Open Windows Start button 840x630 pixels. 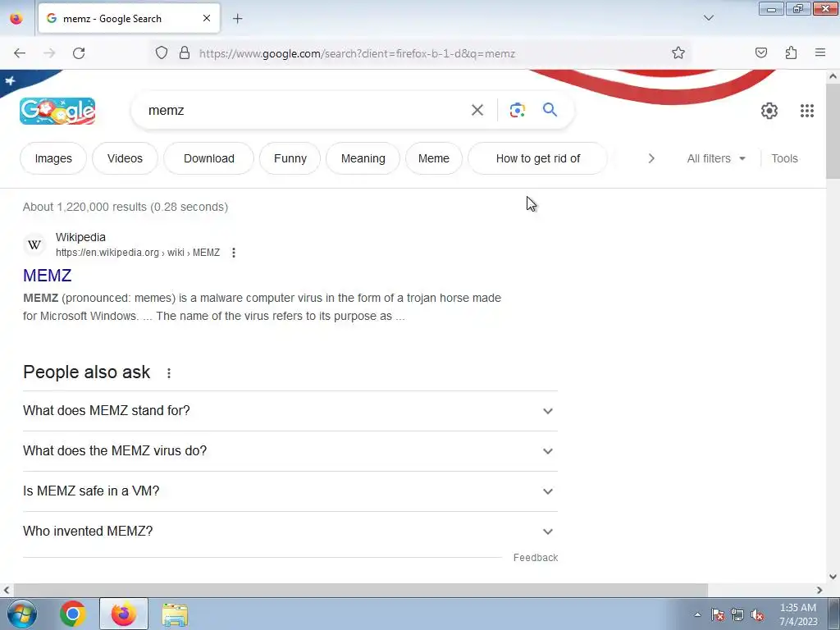[x=22, y=614]
